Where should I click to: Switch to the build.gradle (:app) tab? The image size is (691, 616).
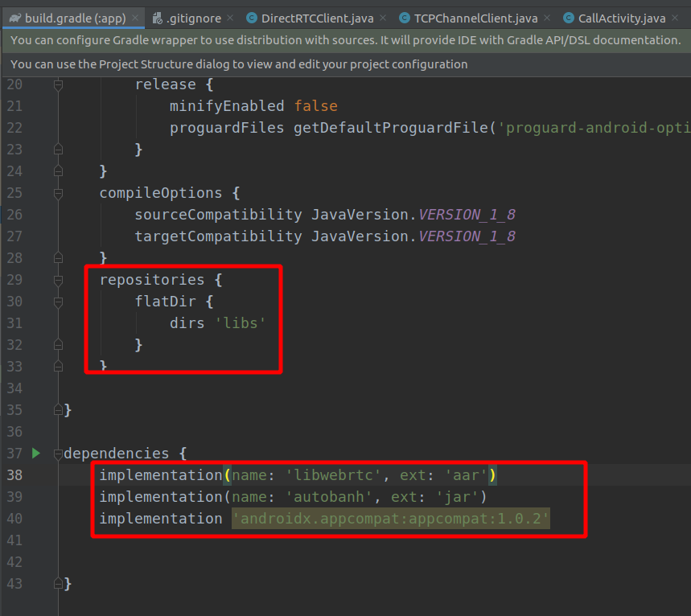click(x=72, y=18)
